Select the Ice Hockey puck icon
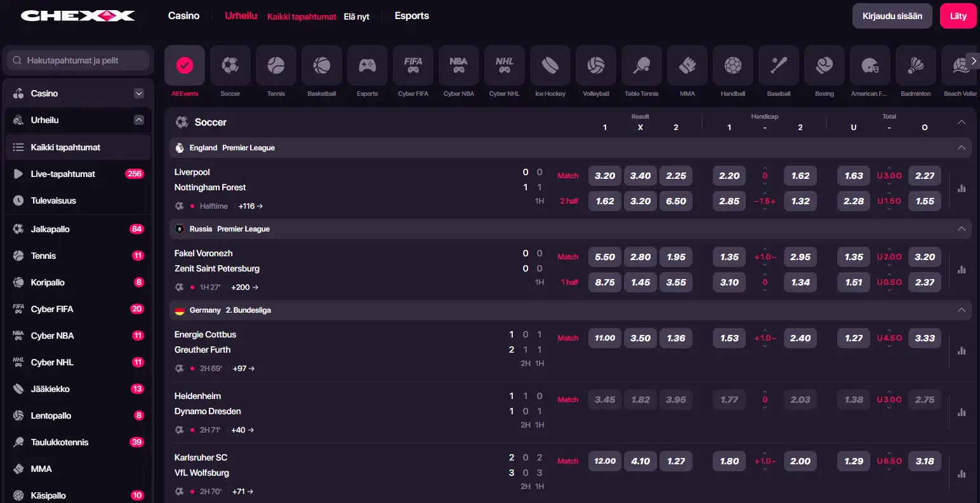 pos(550,65)
